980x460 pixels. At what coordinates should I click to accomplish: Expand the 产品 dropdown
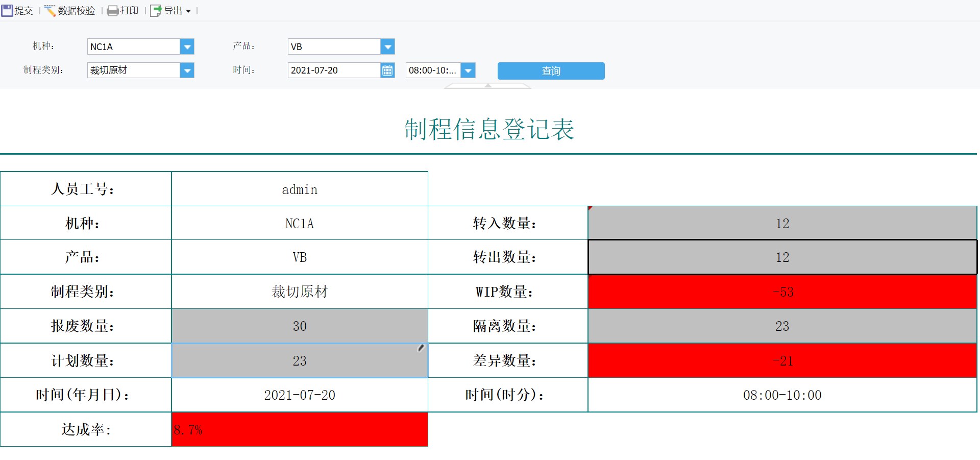click(x=388, y=46)
